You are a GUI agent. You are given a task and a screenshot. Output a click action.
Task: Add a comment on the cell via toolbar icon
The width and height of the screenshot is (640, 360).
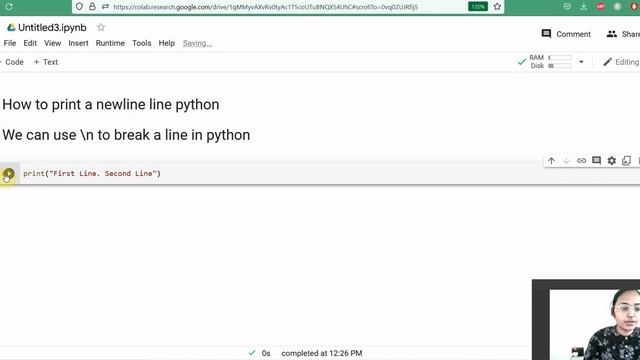pos(596,160)
